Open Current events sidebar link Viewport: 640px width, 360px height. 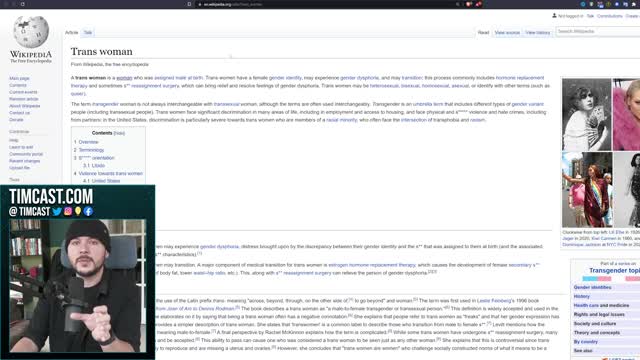coord(23,92)
